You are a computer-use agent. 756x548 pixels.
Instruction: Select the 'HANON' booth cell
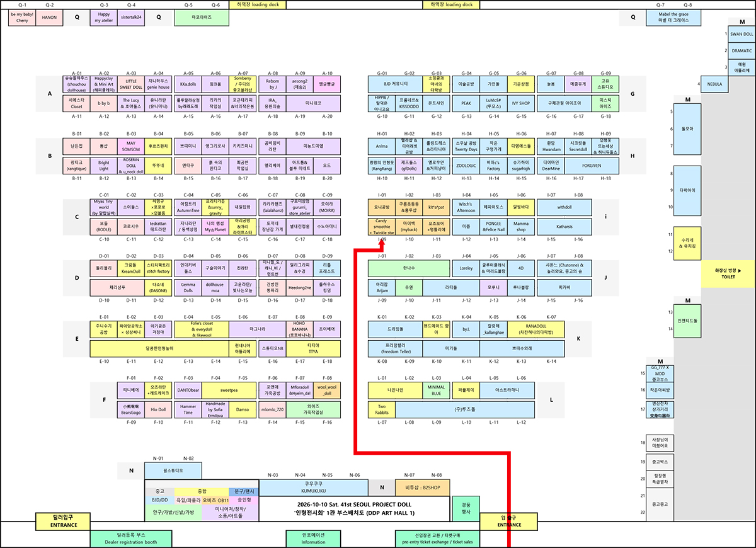tap(49, 18)
